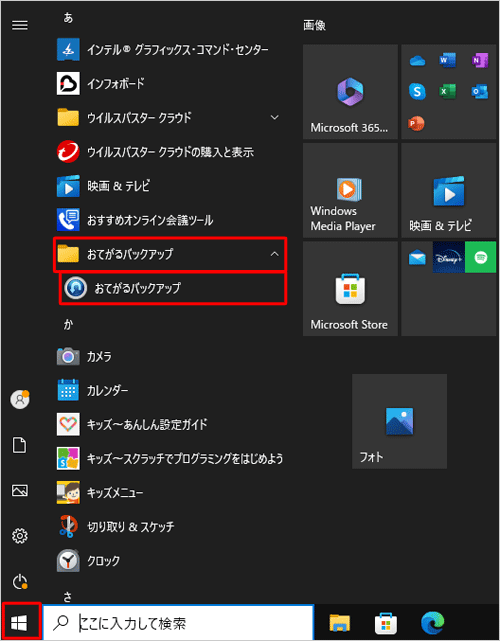Screen dimensions: 500x641
Task: Open Skype icon in Office tile group
Action: tap(417, 92)
